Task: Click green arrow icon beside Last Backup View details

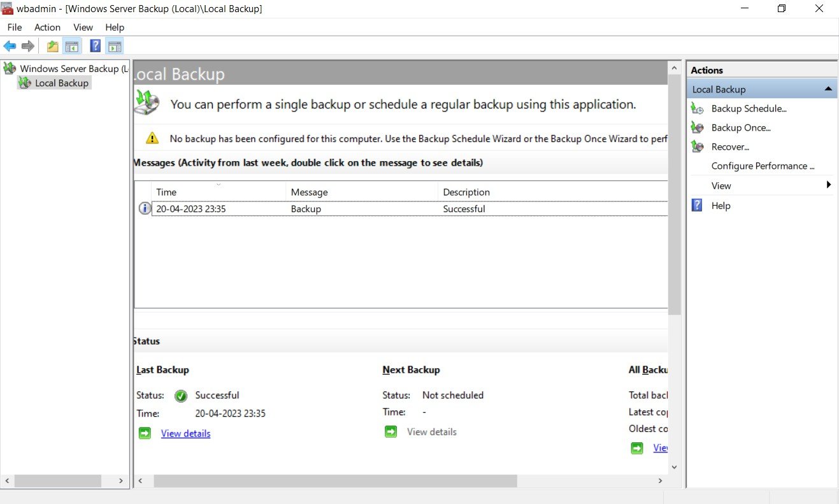Action: pyautogui.click(x=145, y=433)
